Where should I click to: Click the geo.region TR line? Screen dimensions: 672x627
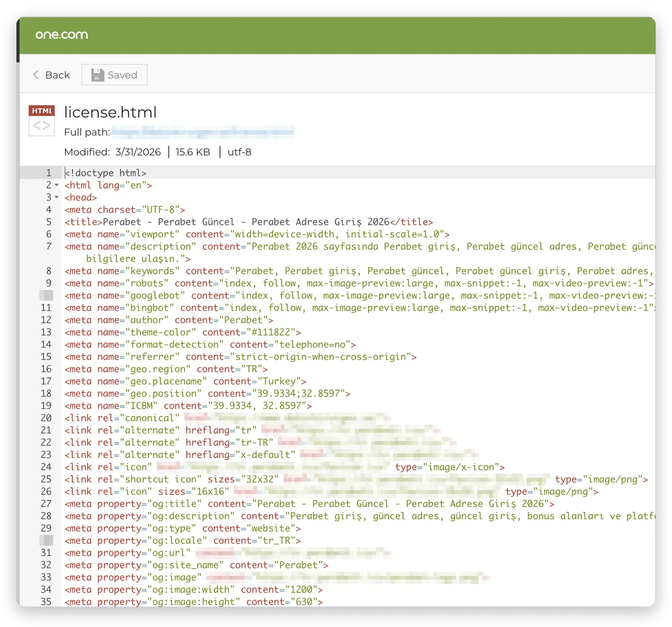(166, 369)
